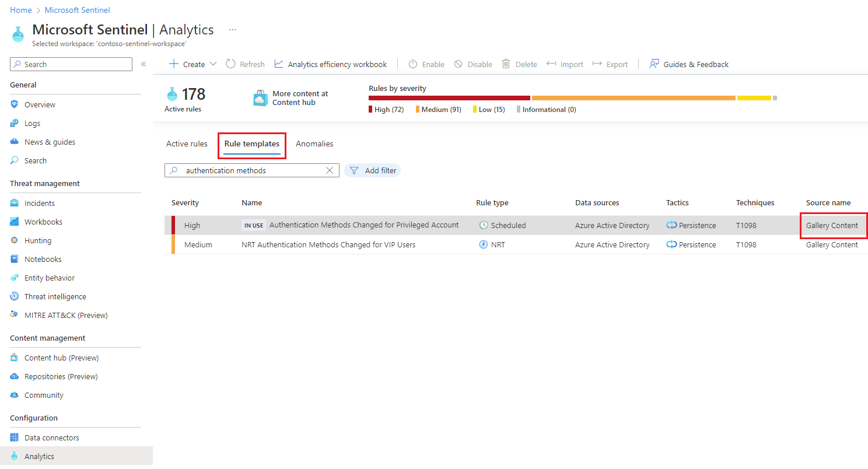
Task: Open the Analytics efficiency workbook
Action: (x=331, y=64)
